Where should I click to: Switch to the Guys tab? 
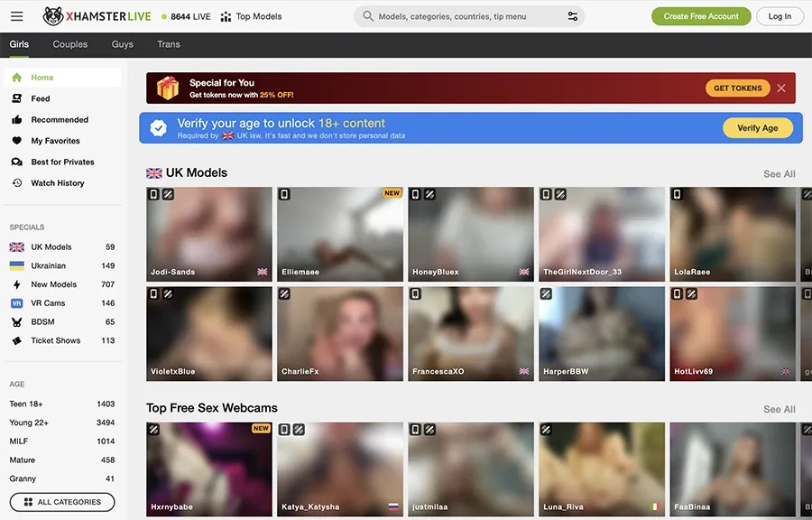[x=123, y=44]
